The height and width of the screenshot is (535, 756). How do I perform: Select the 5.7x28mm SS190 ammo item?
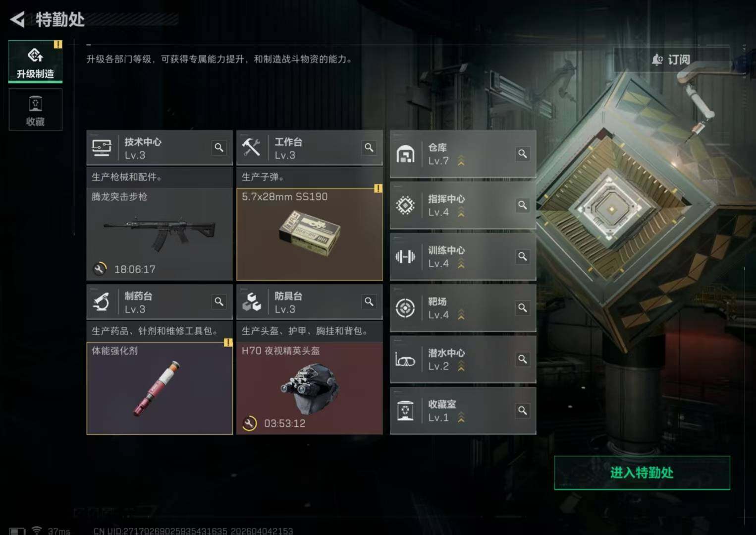coord(310,234)
